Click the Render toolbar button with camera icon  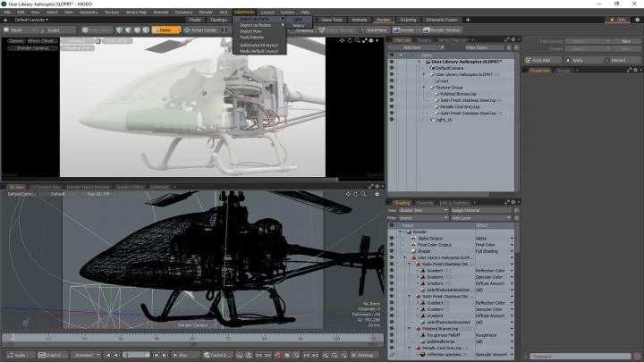(403, 30)
